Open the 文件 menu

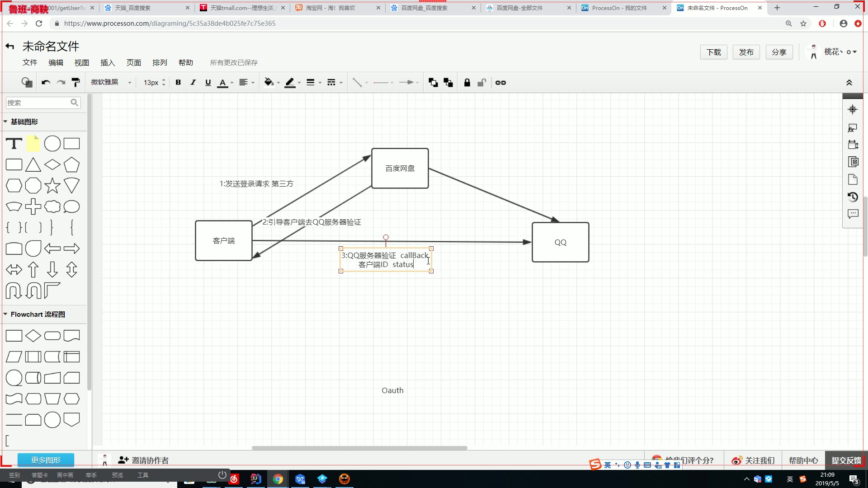30,62
